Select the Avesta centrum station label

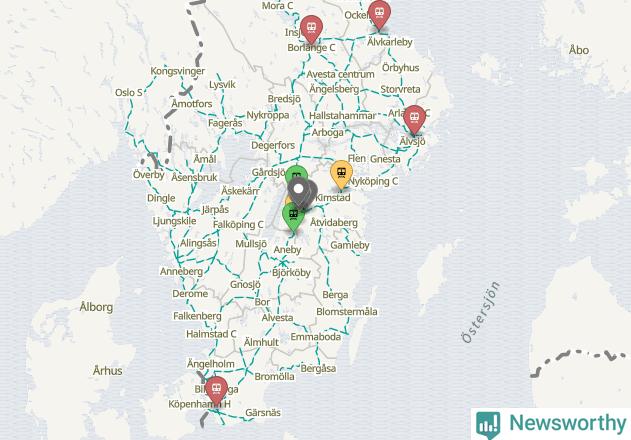click(340, 74)
